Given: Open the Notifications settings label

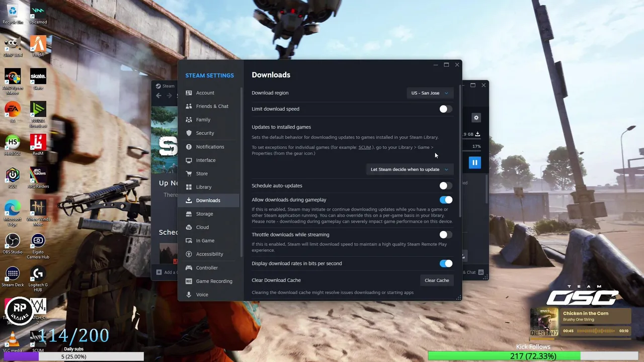Looking at the screenshot, I should click(210, 147).
